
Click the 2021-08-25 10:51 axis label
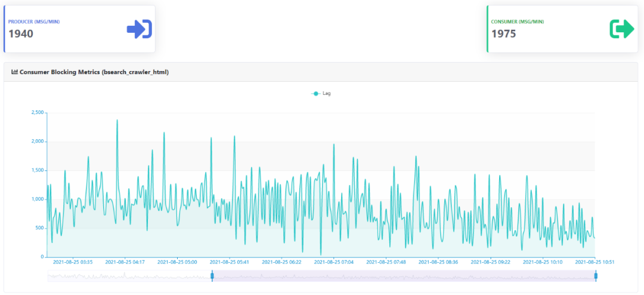(595, 262)
